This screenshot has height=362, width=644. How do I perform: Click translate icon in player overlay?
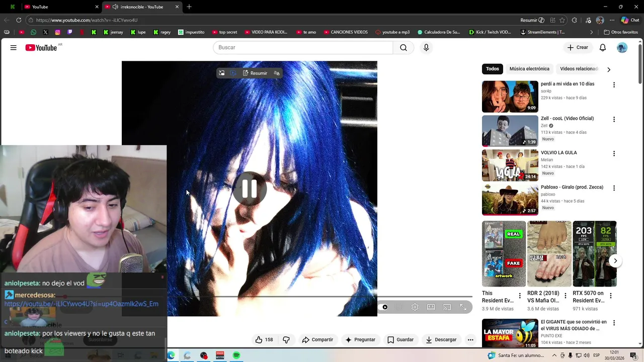[277, 73]
